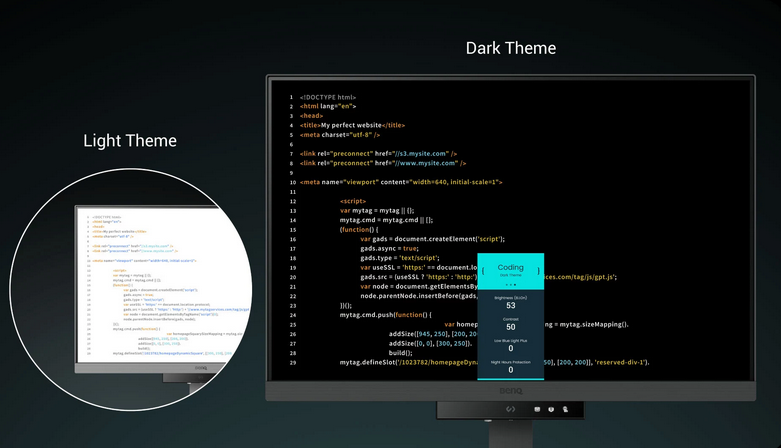Click the "Light Theme" heading

[130, 141]
